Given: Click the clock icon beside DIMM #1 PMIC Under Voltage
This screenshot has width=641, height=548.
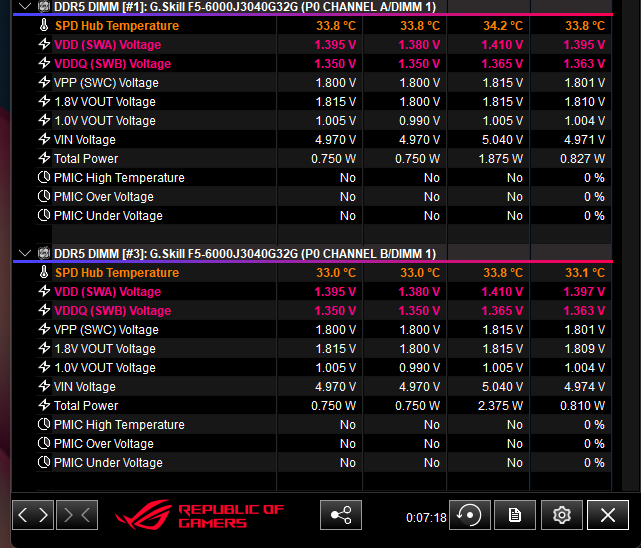Looking at the screenshot, I should pyautogui.click(x=44, y=215).
